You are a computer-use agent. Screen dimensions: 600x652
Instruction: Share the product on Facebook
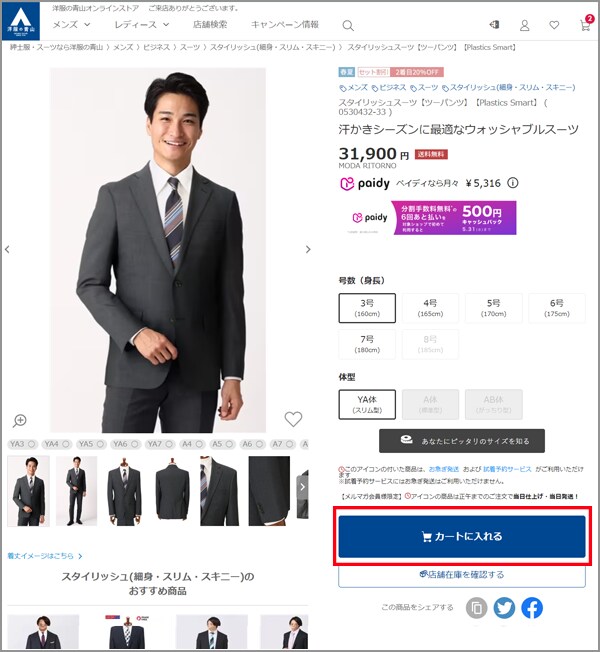point(532,607)
